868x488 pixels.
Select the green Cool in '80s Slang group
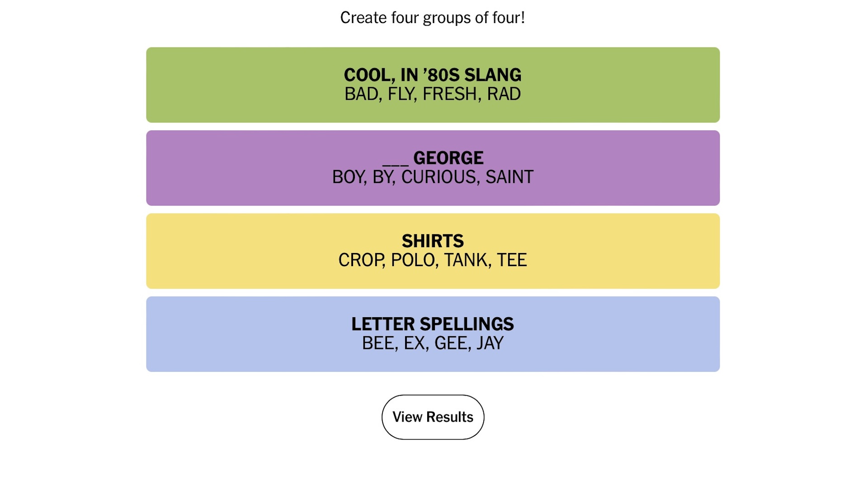pyautogui.click(x=433, y=85)
